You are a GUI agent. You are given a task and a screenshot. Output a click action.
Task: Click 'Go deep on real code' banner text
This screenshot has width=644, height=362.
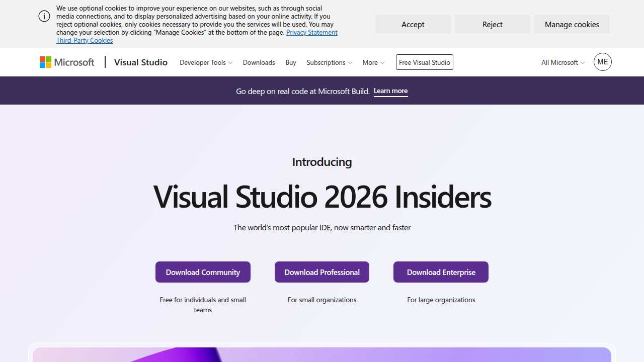[303, 91]
